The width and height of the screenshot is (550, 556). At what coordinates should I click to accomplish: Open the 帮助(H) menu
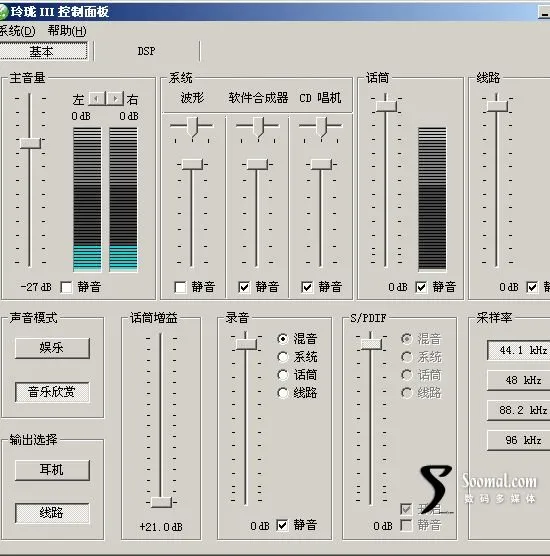tap(67, 31)
